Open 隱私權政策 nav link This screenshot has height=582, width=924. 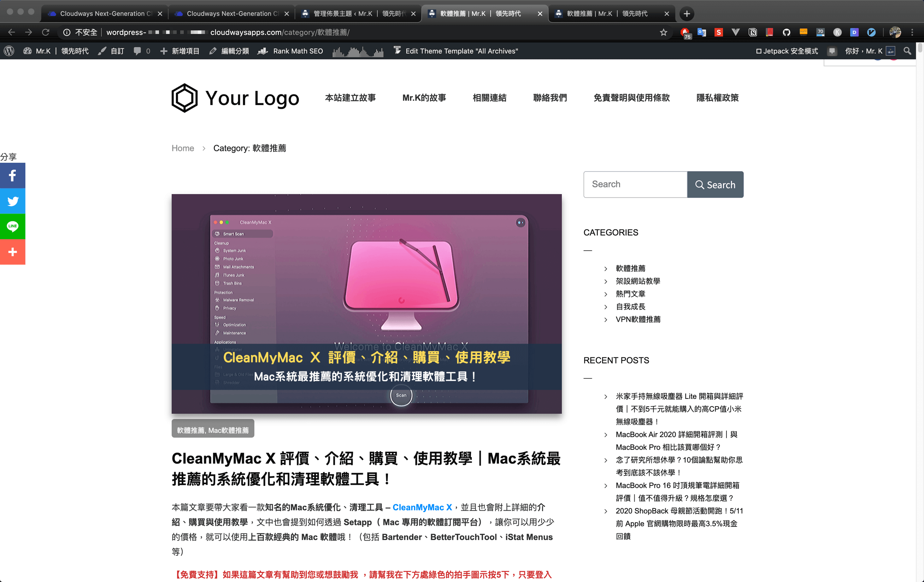(718, 98)
